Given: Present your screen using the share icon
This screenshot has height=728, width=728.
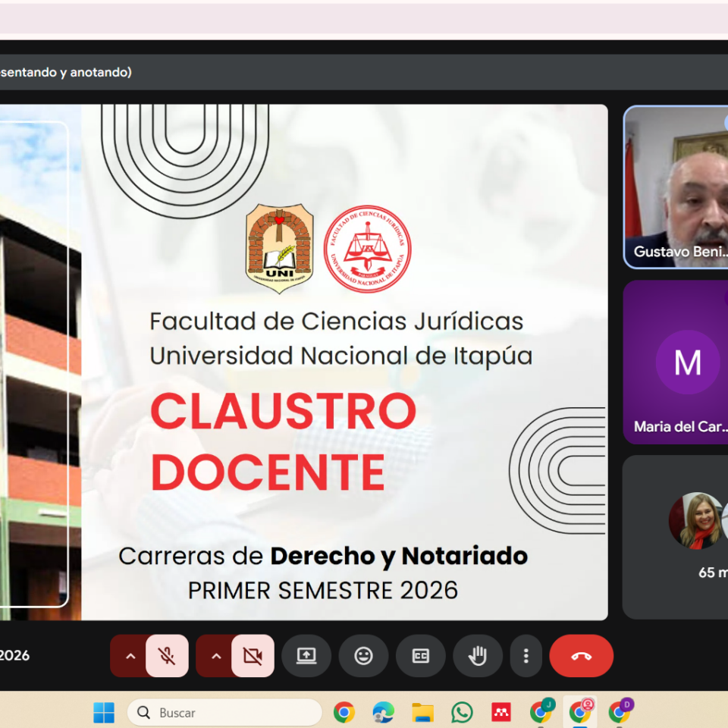Looking at the screenshot, I should pos(306,655).
